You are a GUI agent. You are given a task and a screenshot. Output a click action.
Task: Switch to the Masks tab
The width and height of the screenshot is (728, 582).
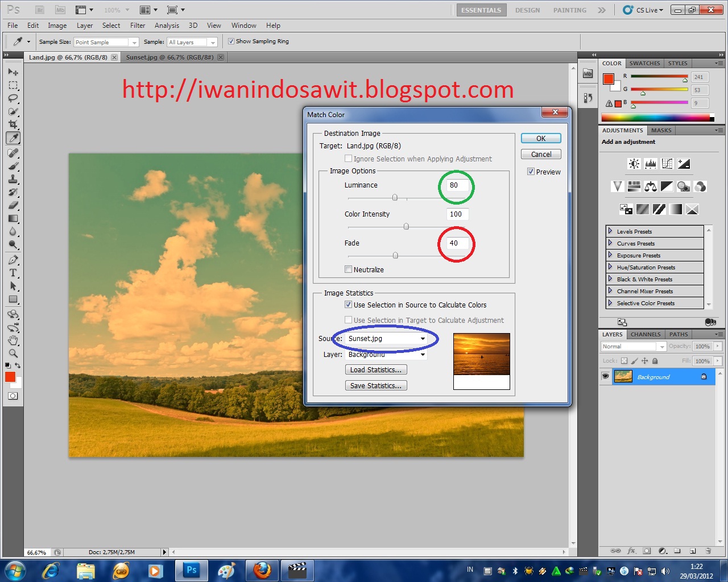(661, 130)
